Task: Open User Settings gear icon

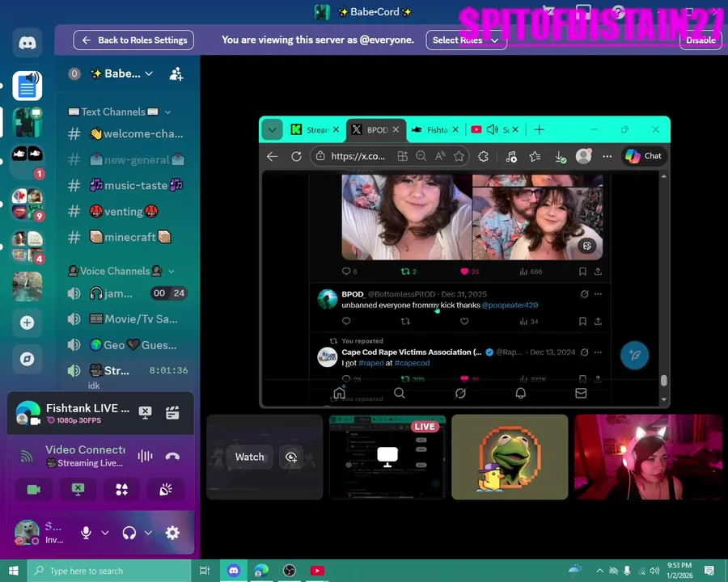Action: coord(172,533)
